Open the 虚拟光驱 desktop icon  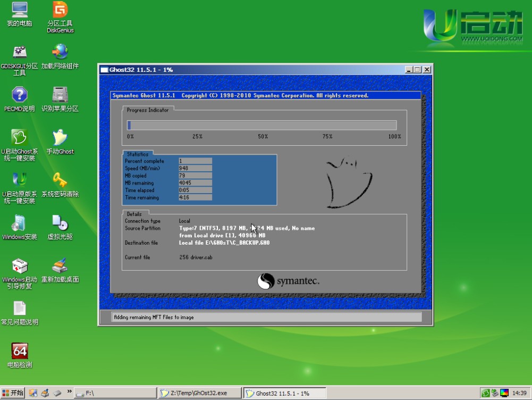[x=60, y=228]
